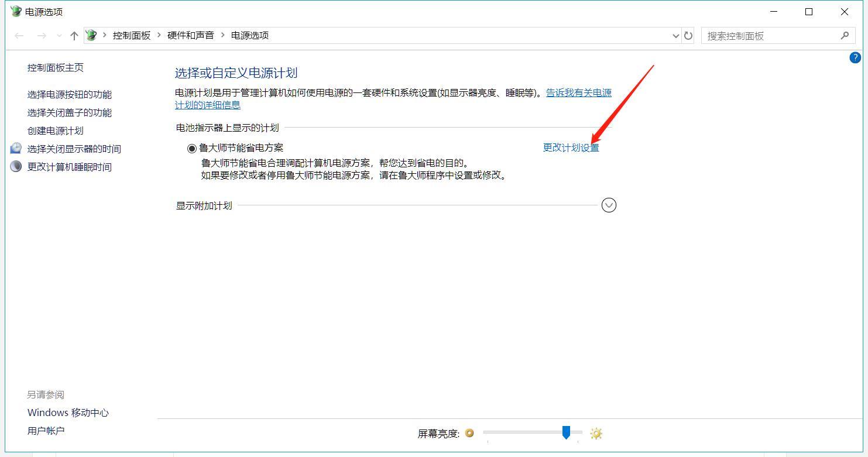Open the recent locations dropdown arrow

59,36
